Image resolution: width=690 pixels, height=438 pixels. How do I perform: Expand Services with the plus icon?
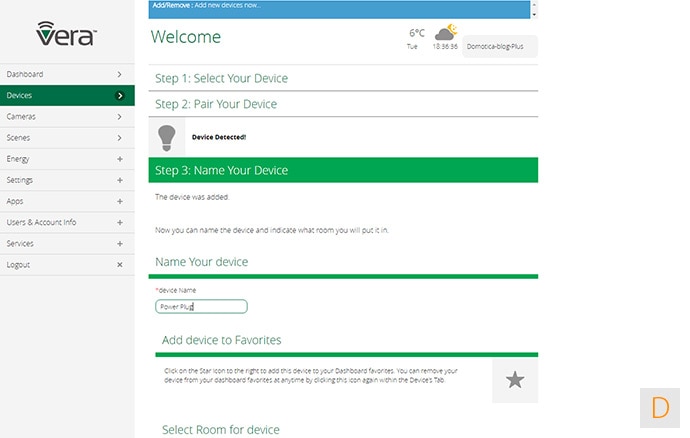(x=120, y=243)
